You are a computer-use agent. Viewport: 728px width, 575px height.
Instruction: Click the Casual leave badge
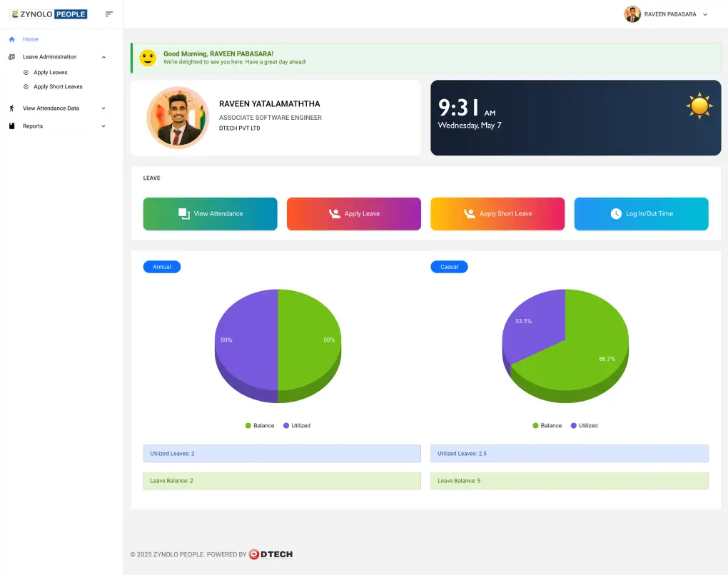tap(449, 267)
